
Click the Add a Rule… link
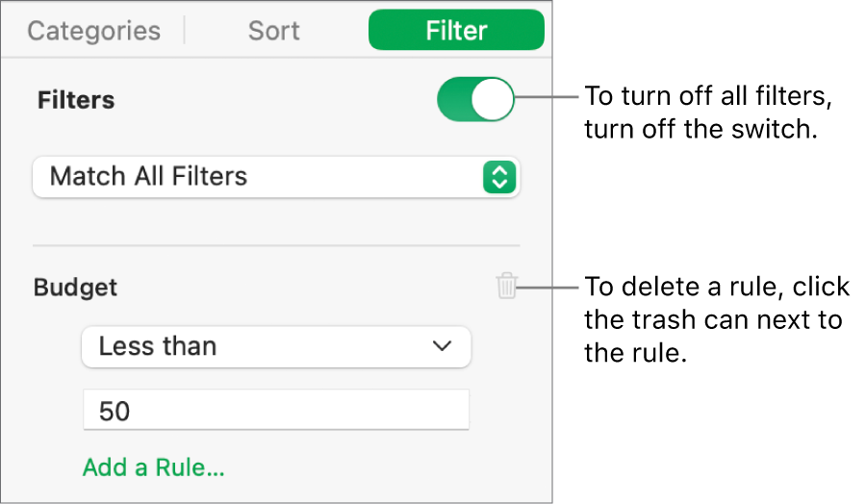point(154,468)
